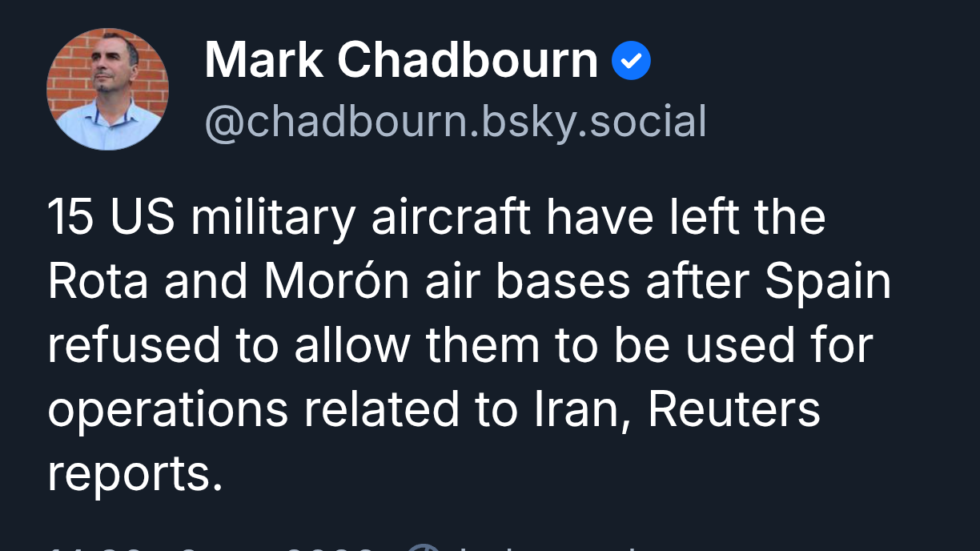Click the blue verified checkmark badge

(632, 61)
